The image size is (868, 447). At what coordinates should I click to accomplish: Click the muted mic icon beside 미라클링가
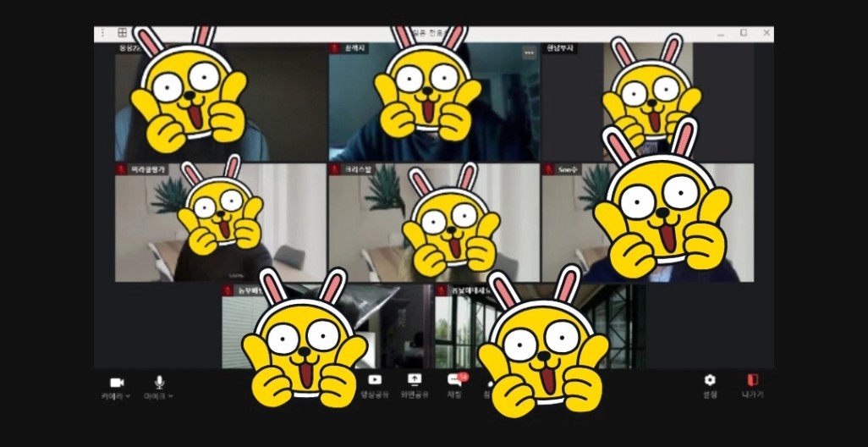[x=121, y=169]
